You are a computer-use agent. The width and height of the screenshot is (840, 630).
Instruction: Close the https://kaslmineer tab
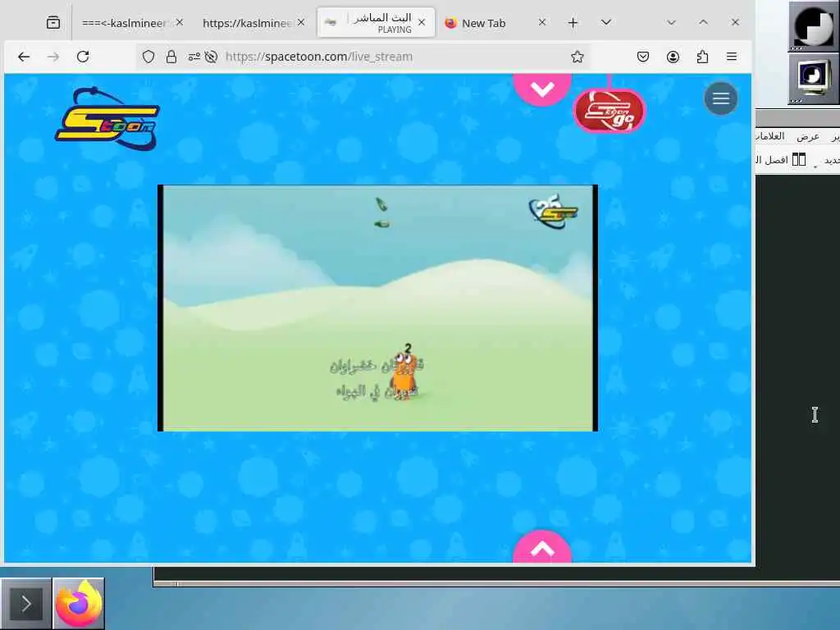coord(301,22)
